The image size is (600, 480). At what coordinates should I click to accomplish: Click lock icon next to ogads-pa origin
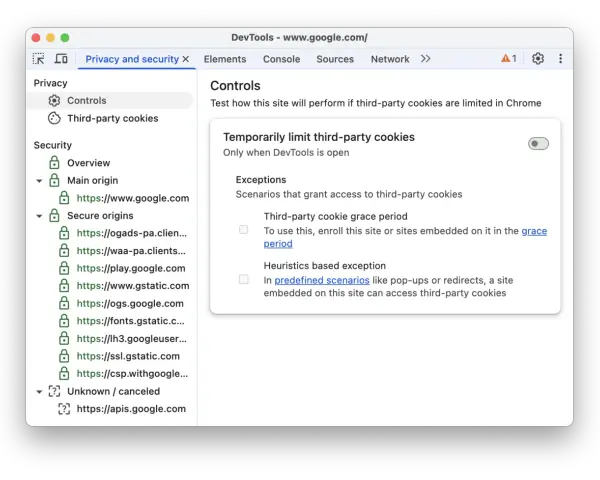(x=64, y=233)
